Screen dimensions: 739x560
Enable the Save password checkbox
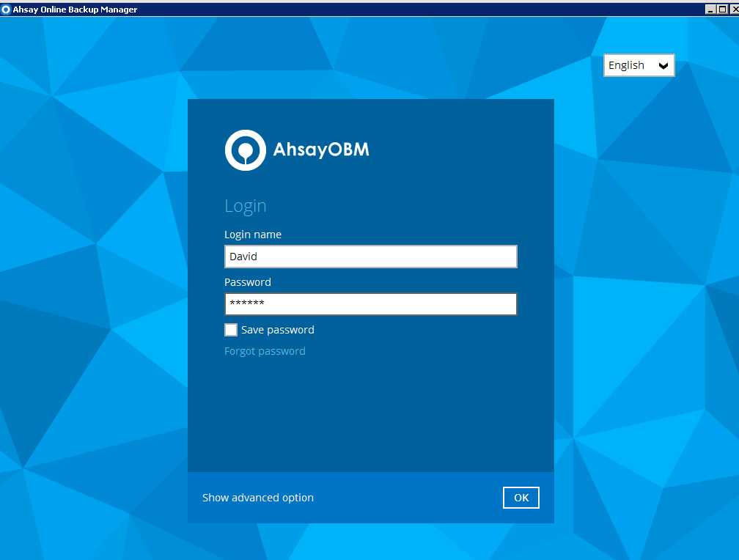(x=231, y=330)
